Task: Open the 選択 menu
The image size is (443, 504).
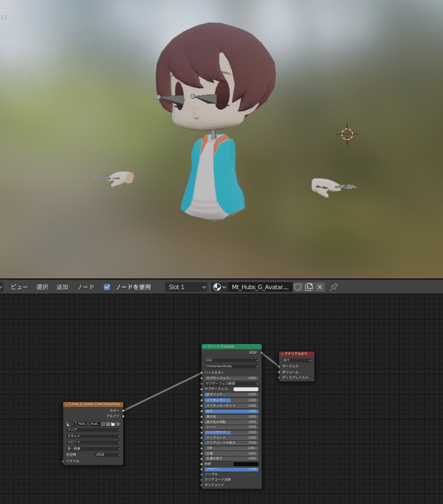Action: 42,287
